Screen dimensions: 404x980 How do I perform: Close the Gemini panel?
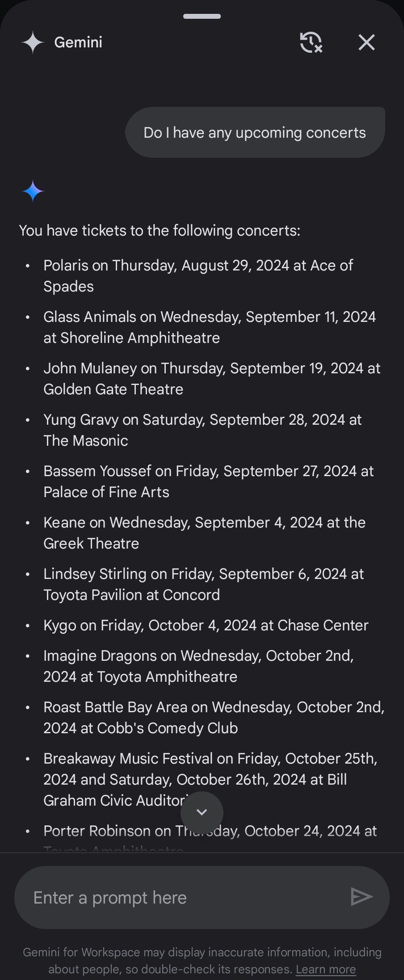click(x=366, y=42)
